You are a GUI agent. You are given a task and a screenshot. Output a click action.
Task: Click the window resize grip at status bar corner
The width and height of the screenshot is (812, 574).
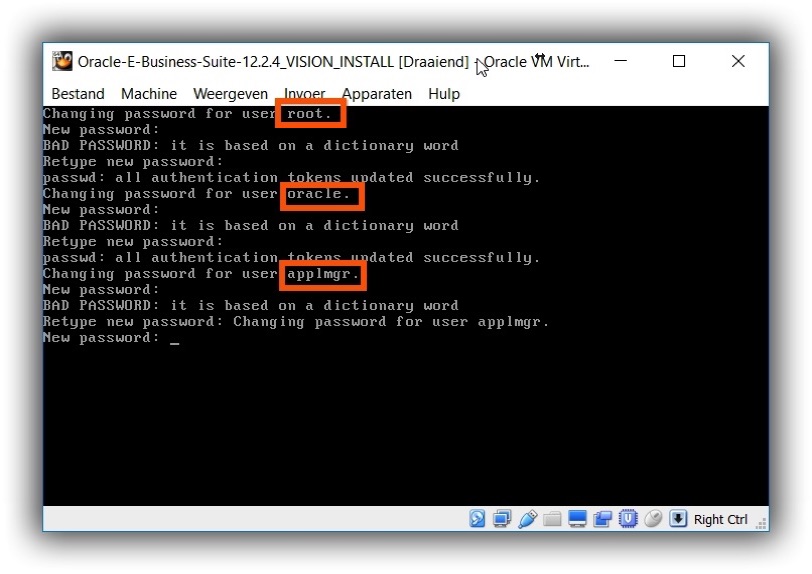(x=761, y=524)
